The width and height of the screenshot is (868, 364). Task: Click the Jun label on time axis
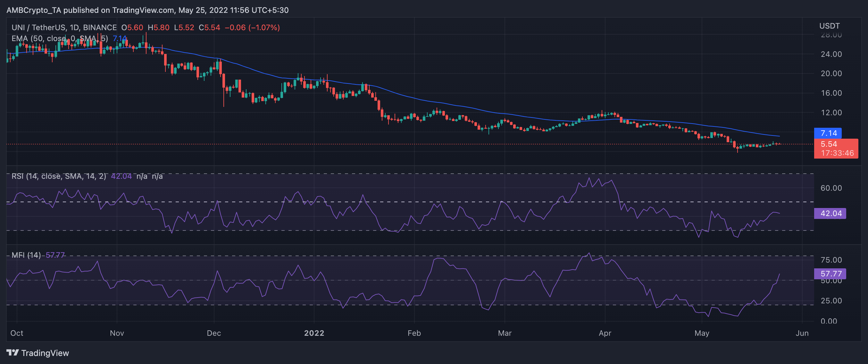pyautogui.click(x=802, y=333)
